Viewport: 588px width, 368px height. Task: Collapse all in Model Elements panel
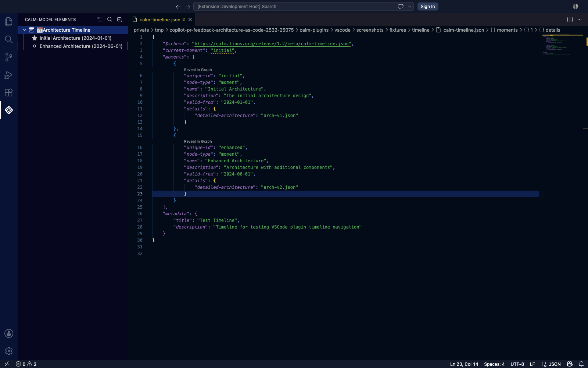click(119, 20)
